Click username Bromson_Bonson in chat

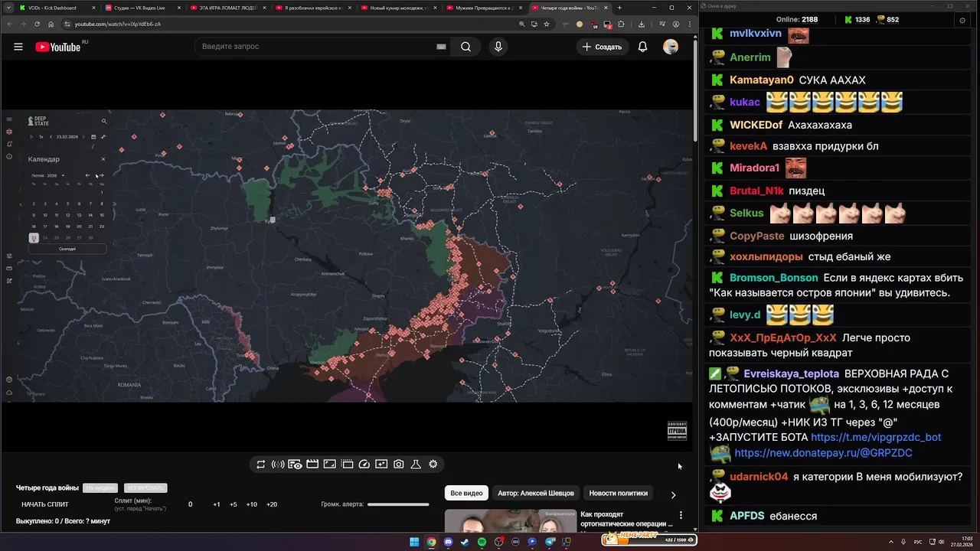click(x=773, y=278)
